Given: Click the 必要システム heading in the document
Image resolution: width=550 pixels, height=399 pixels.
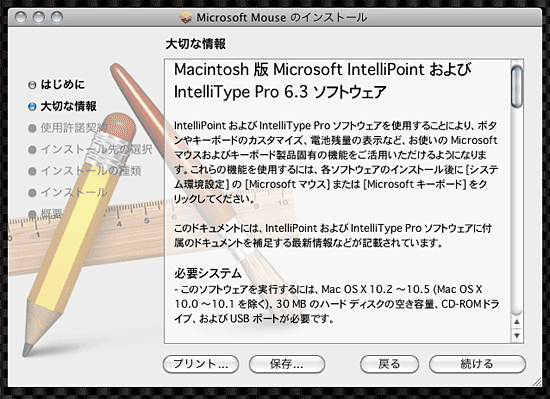Looking at the screenshot, I should pos(208,273).
